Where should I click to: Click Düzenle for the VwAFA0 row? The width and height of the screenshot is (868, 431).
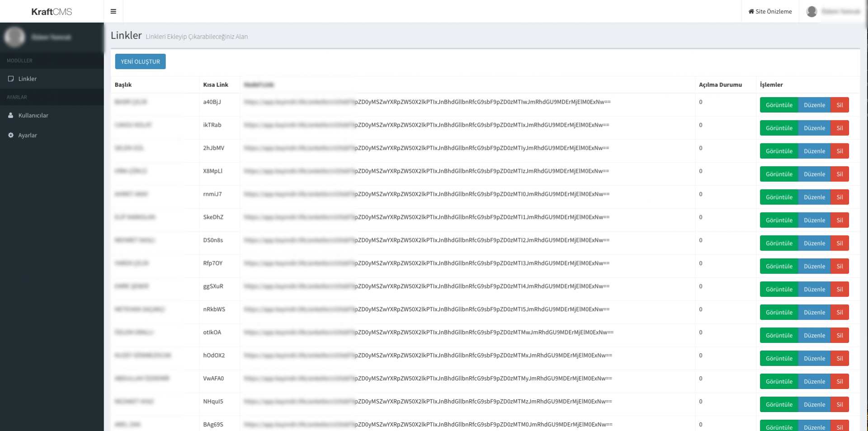click(x=814, y=382)
